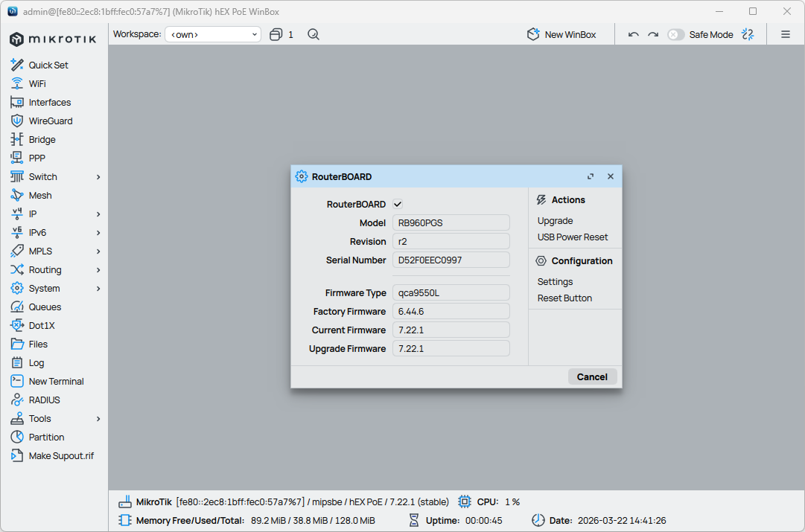Click the Dot1X icon
Screen dimensions: 805x532
(17, 326)
